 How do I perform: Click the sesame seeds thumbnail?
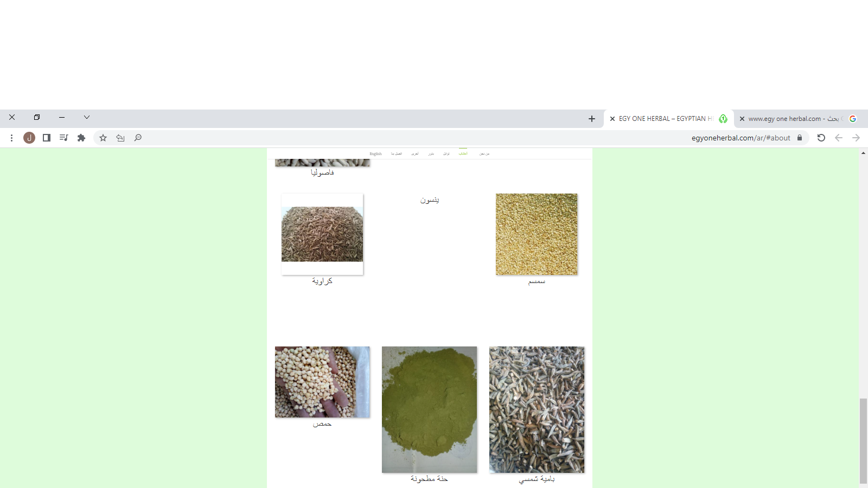coord(536,234)
